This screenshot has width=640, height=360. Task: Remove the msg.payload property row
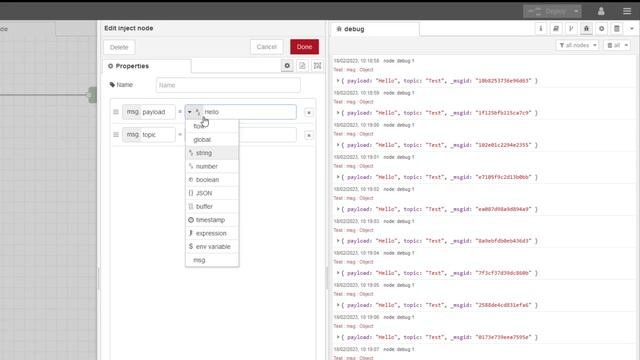click(309, 112)
